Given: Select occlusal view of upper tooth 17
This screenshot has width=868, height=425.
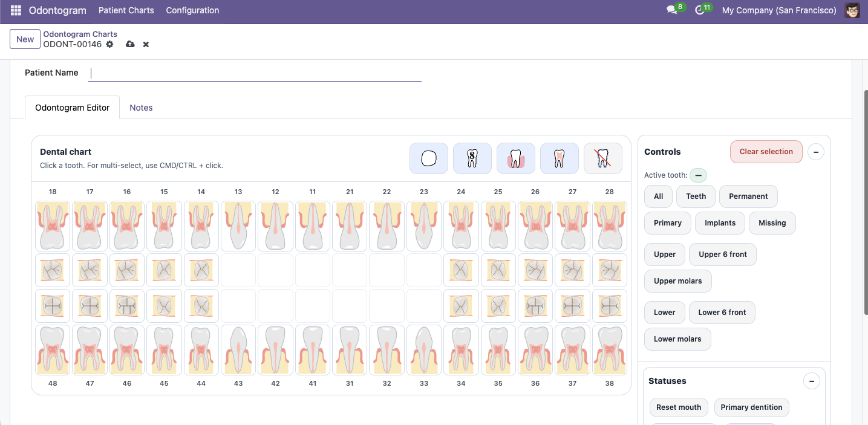Looking at the screenshot, I should point(90,270).
